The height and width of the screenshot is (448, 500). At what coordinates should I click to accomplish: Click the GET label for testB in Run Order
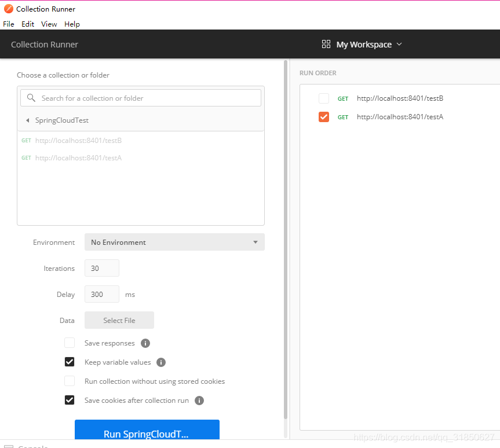tap(343, 99)
